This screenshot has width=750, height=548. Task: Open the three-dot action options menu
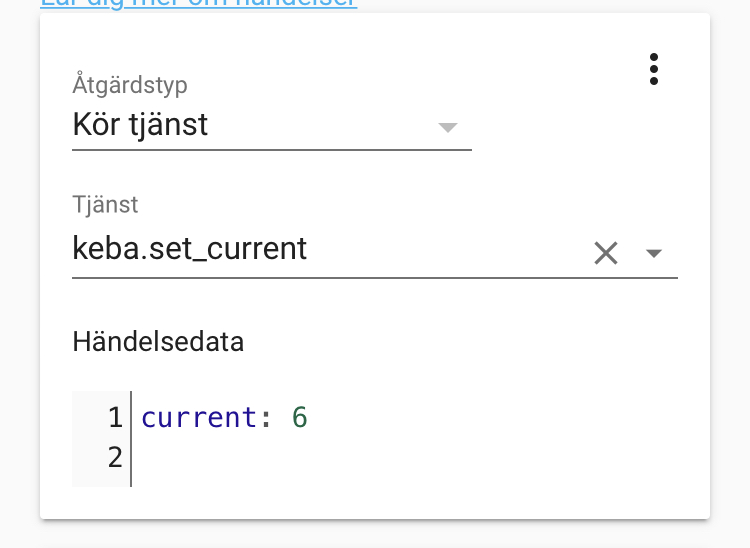coord(654,69)
